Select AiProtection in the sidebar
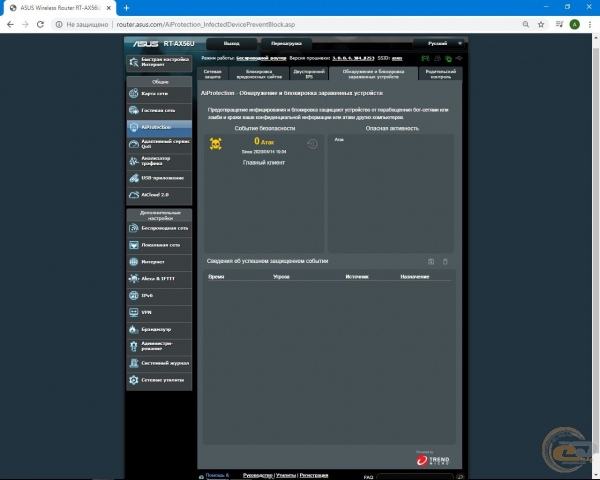This screenshot has width=600, height=480. coord(159,127)
